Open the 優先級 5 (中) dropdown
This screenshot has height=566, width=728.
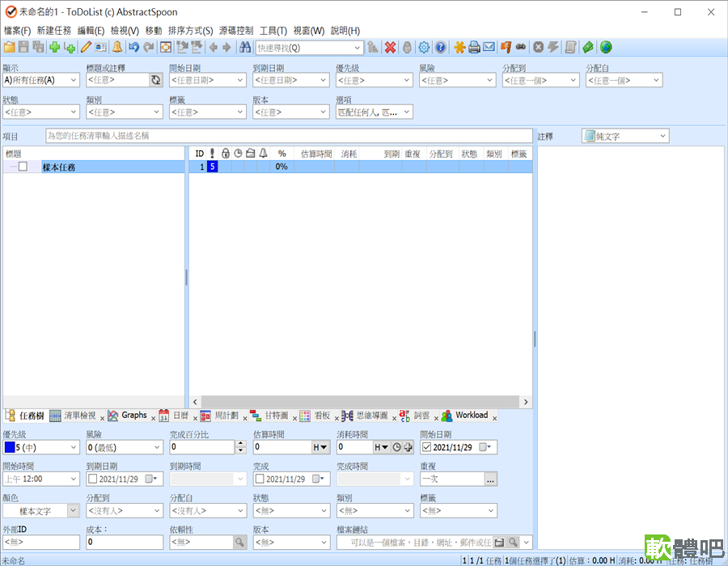pos(41,447)
